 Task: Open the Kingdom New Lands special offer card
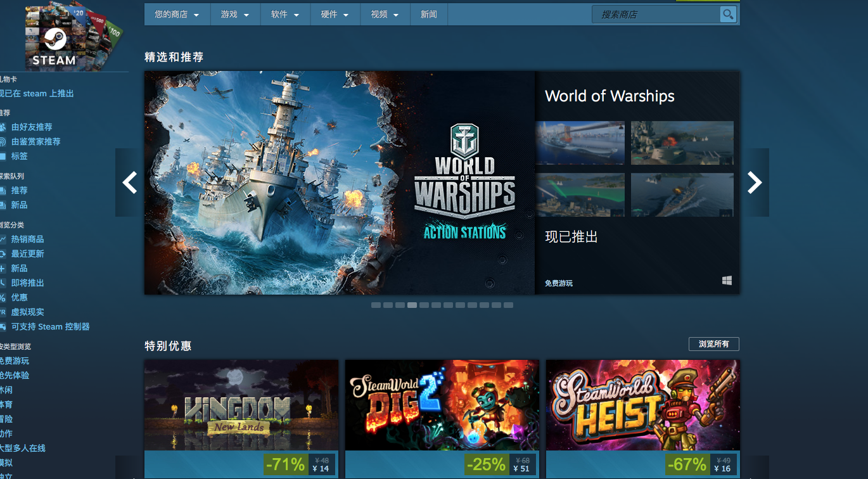click(x=241, y=419)
